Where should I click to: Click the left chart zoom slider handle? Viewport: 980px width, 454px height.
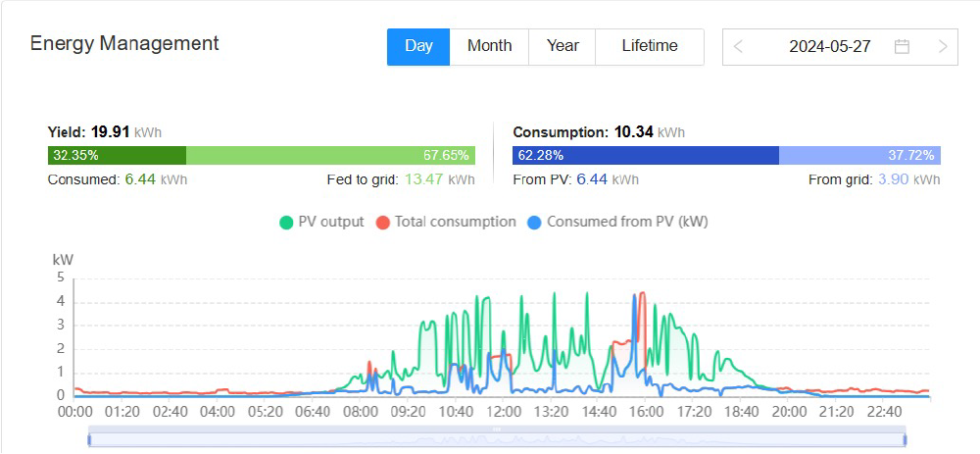point(89,439)
